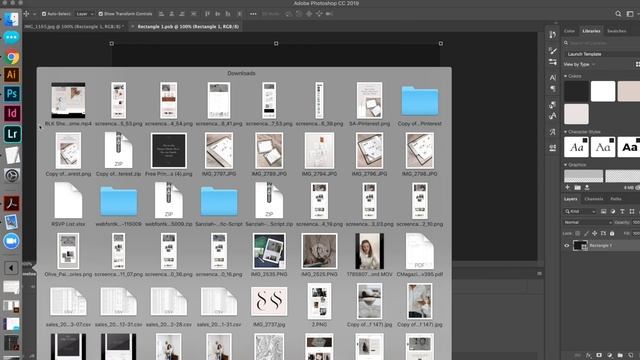This screenshot has width=640, height=360.
Task: Add layer mask icon at Layers bottom
Action: pos(599,356)
